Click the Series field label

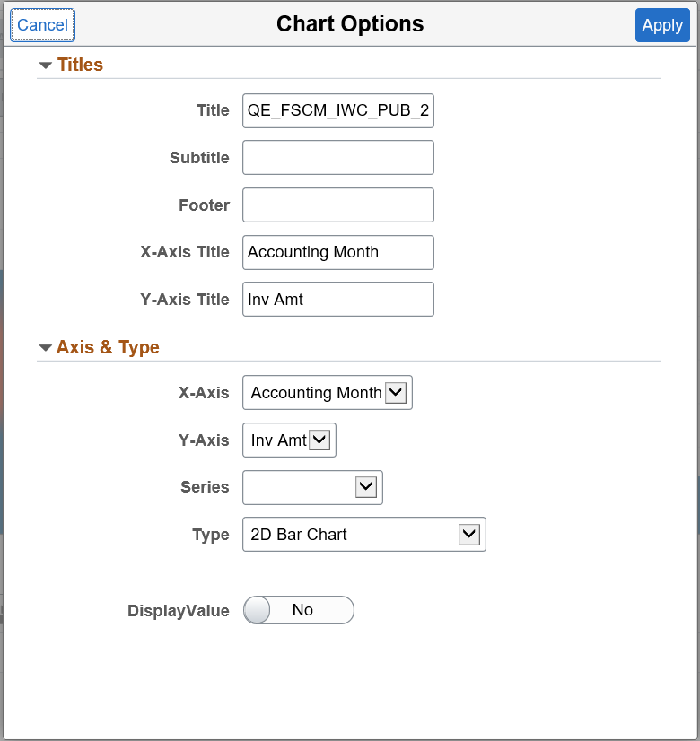(x=205, y=487)
